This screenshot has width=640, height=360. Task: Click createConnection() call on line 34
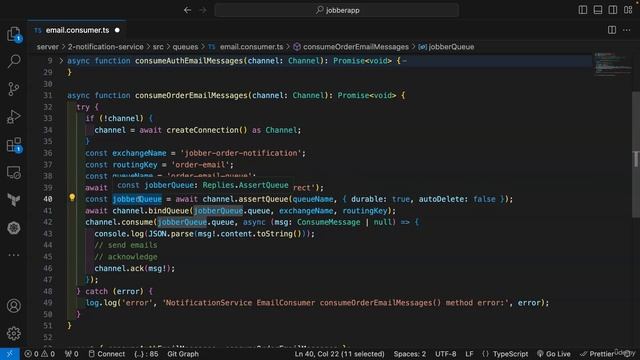pos(207,130)
